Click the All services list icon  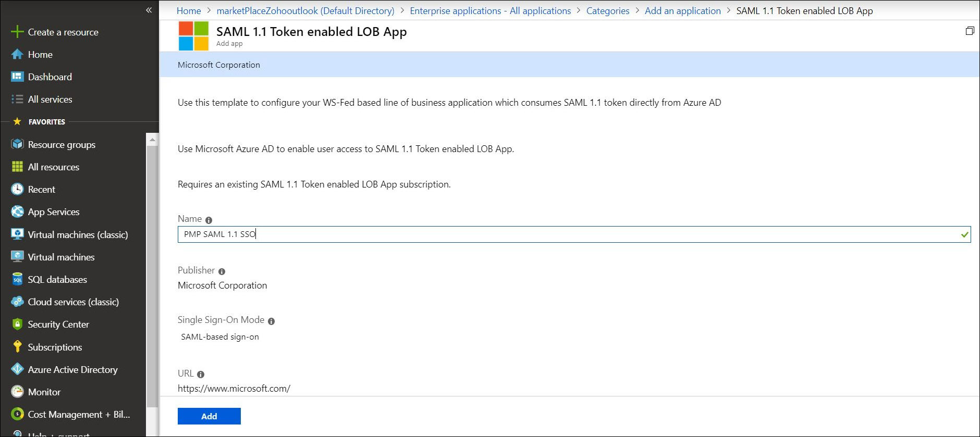click(17, 99)
